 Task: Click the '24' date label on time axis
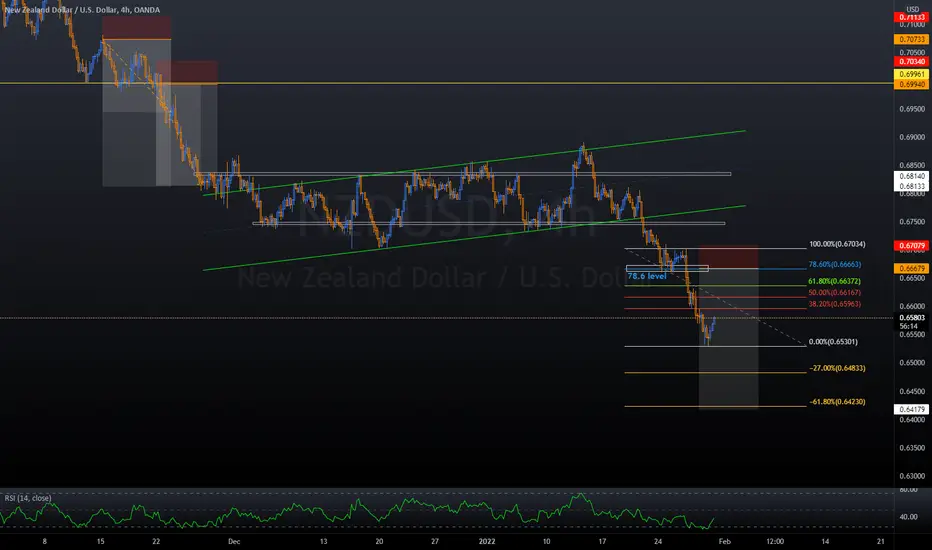click(x=658, y=541)
